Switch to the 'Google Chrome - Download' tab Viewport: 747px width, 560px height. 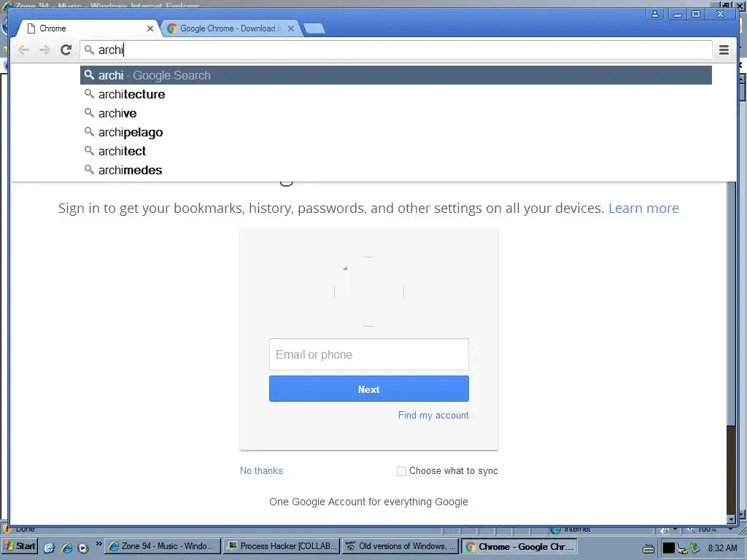point(231,28)
